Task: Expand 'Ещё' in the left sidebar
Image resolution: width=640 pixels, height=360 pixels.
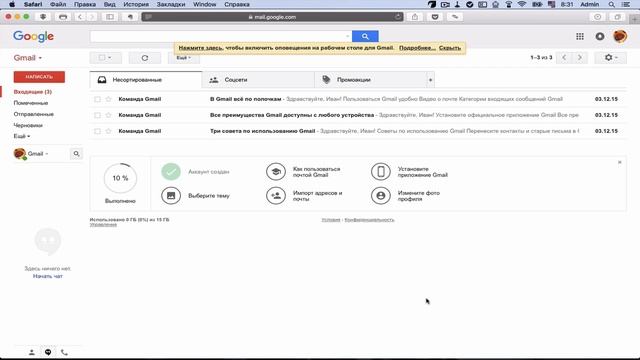Action: coord(22,136)
